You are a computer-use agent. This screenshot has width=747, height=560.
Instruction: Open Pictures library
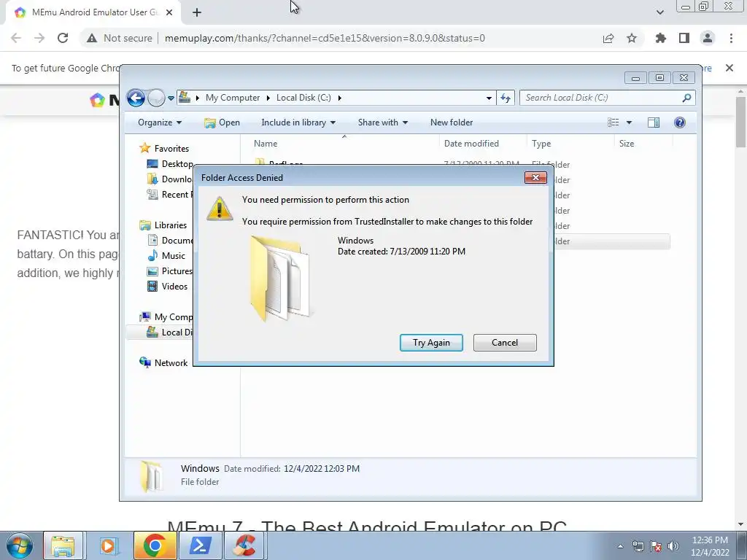[x=170, y=271]
